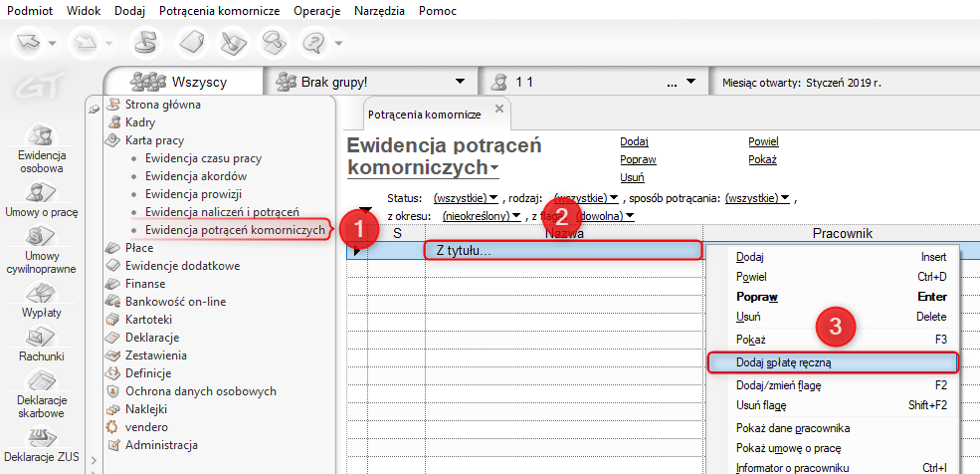Open Ewidencja potrąceń komorniczych

coord(235,230)
